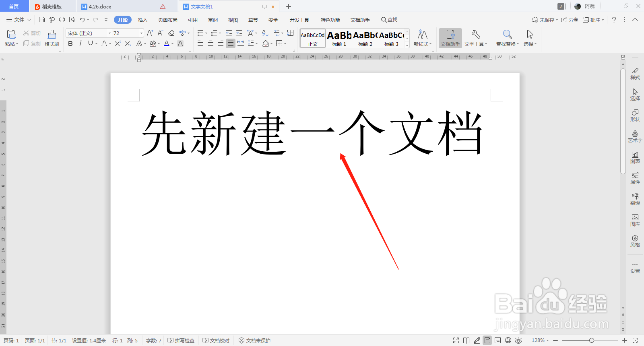Click the zoom in plus button
Screen dimensions: 644x346
625,340
